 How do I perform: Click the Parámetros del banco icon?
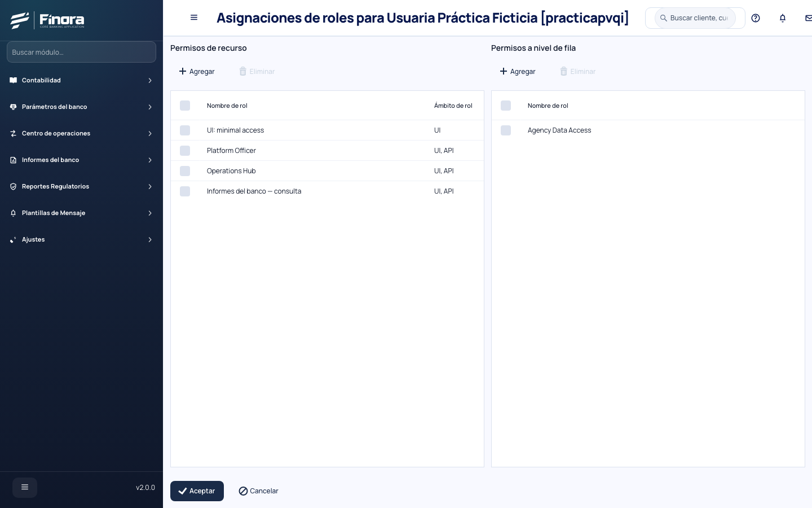(14, 107)
